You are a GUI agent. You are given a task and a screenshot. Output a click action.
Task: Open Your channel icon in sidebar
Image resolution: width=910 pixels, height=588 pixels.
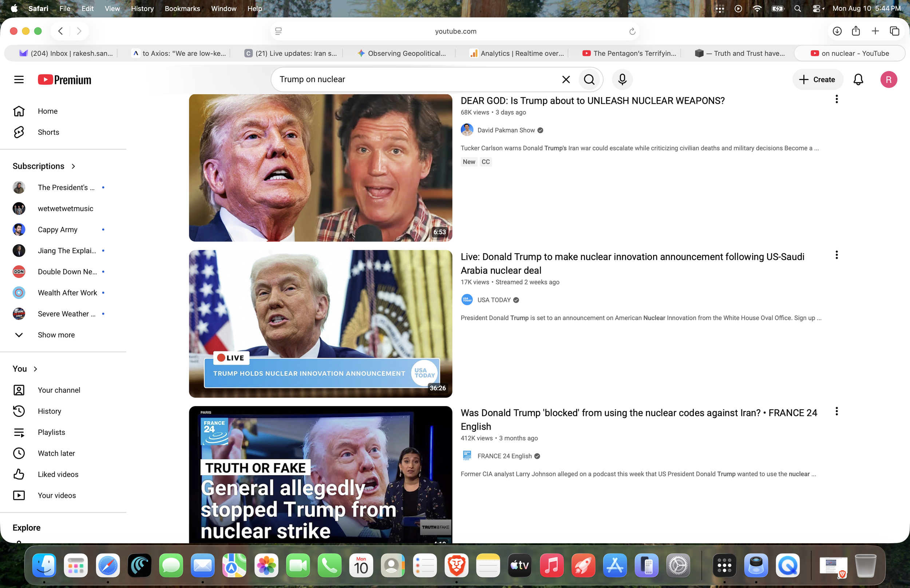point(19,390)
